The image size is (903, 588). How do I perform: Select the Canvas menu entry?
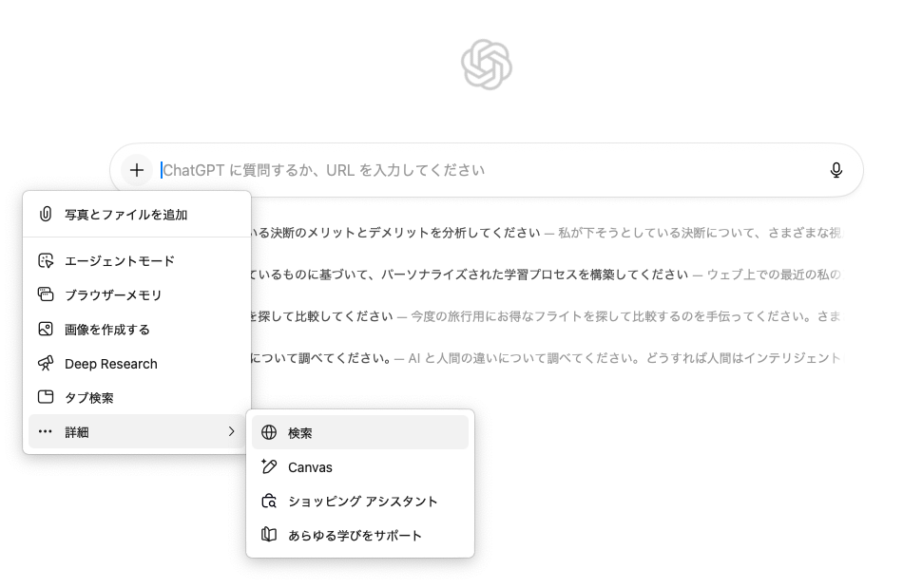tap(310, 467)
